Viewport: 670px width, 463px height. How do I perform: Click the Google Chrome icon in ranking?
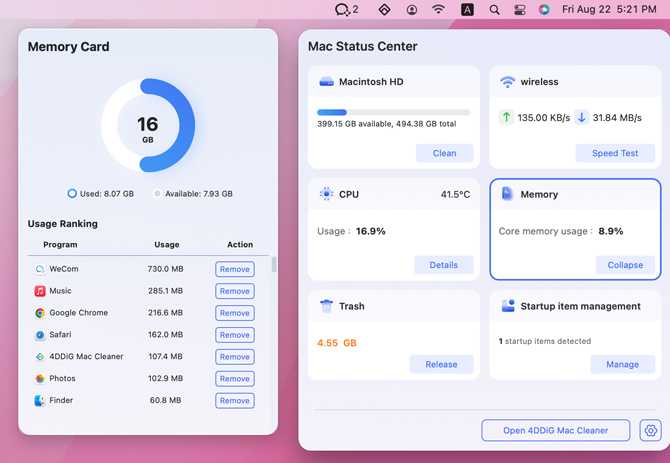coord(40,313)
